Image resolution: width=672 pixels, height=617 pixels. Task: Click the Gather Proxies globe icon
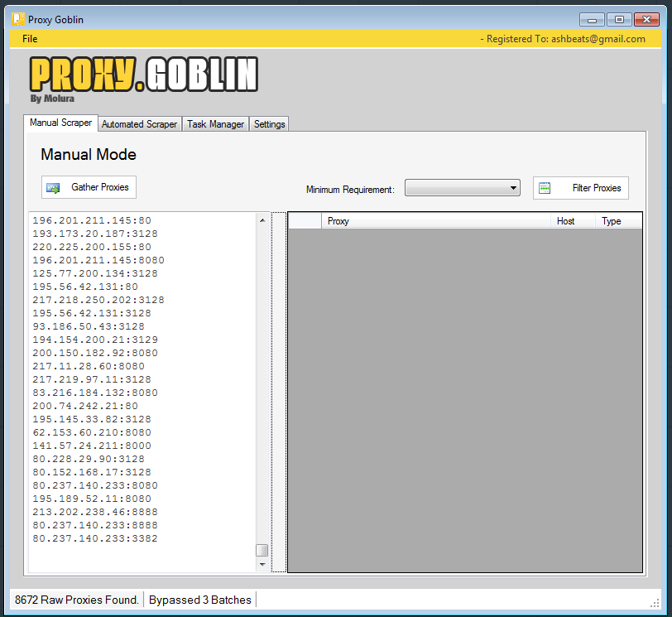53,188
